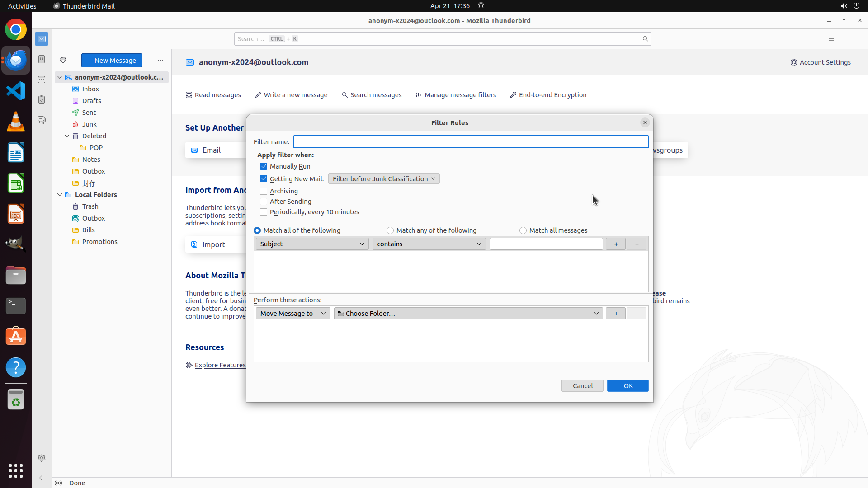Open the Address Book sidebar icon

pyautogui.click(x=42, y=59)
